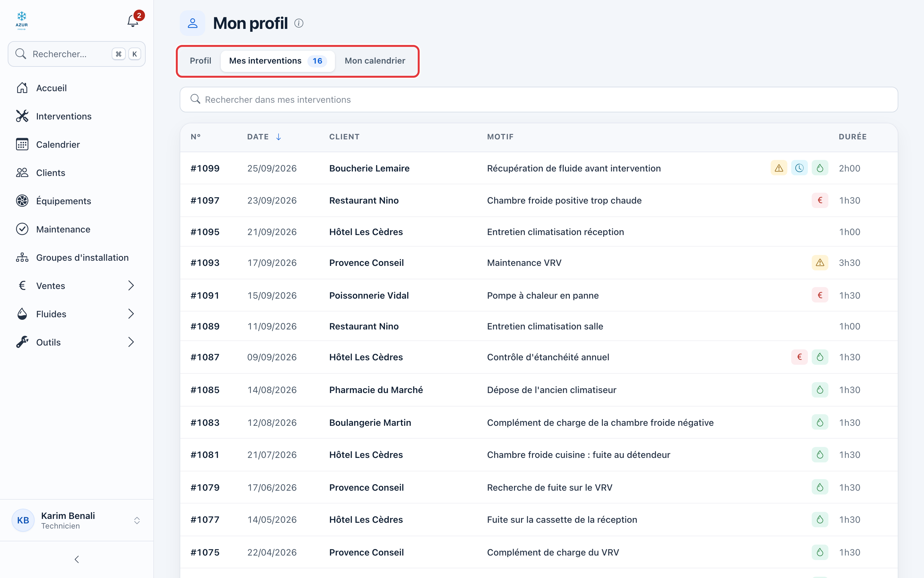Focus the Rechercher dans mes interventions field
The width and height of the screenshot is (924, 578).
click(539, 100)
